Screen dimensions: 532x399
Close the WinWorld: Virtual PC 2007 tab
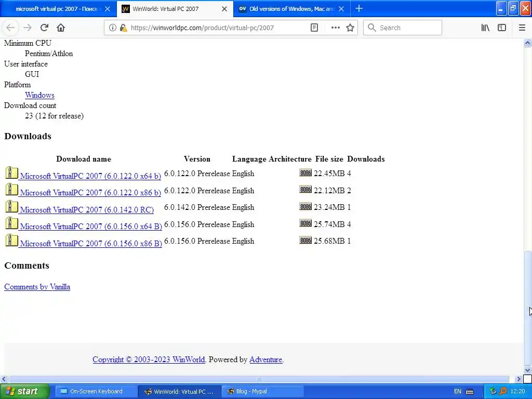(224, 9)
